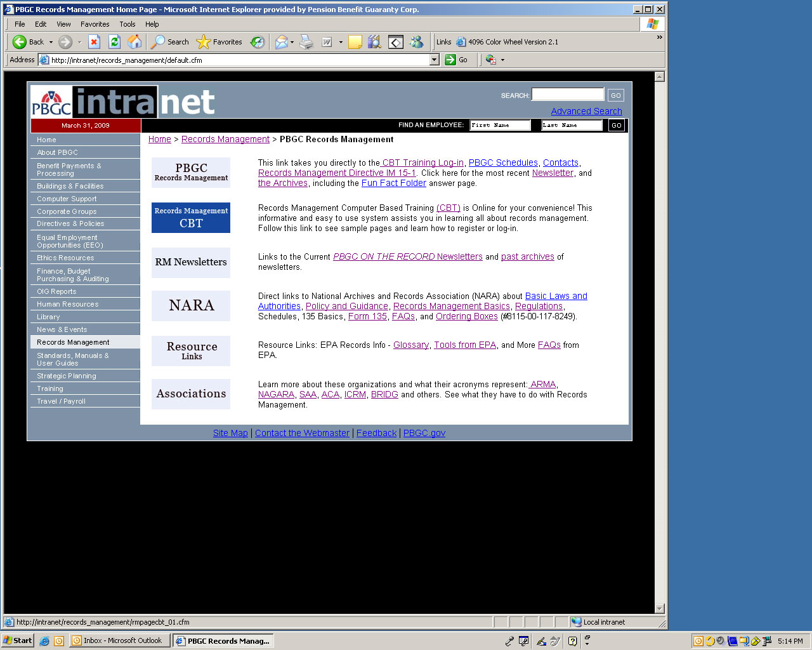Image resolution: width=812 pixels, height=650 pixels.
Task: Open the View menu
Action: 63,24
